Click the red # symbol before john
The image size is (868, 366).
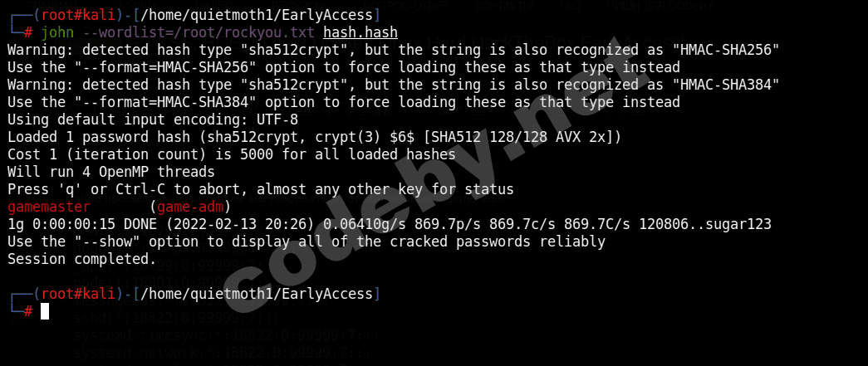(28, 32)
